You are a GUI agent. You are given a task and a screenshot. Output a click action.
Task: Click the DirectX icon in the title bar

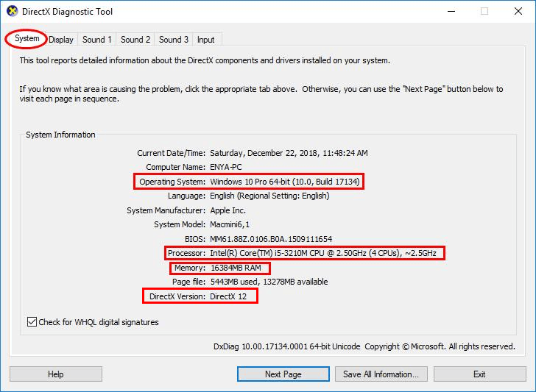tap(11, 12)
